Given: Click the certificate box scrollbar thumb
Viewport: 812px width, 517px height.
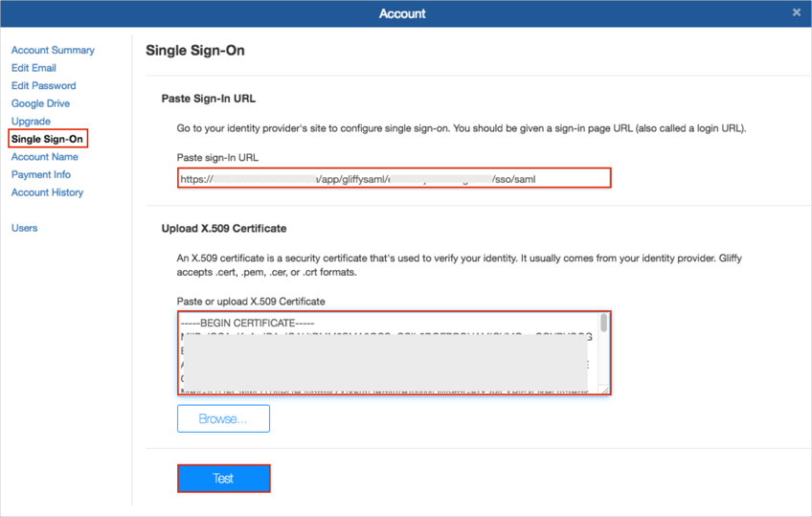Looking at the screenshot, I should pyautogui.click(x=603, y=324).
